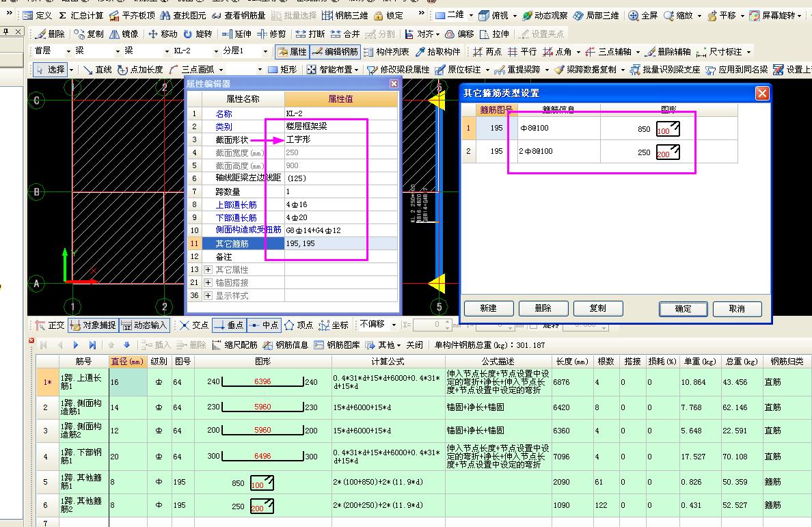Click 取消 in stirrup dialog
Screen dimensions: 812x527
737,308
